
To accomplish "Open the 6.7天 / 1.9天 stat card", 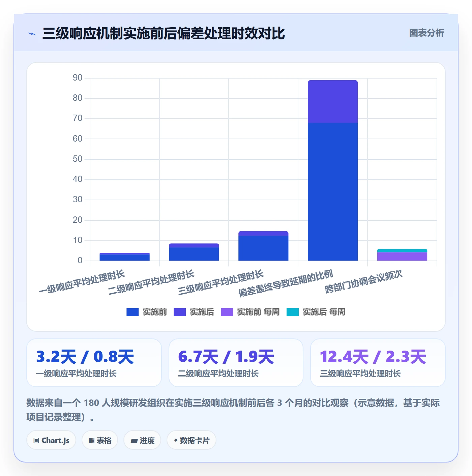I will (x=236, y=363).
